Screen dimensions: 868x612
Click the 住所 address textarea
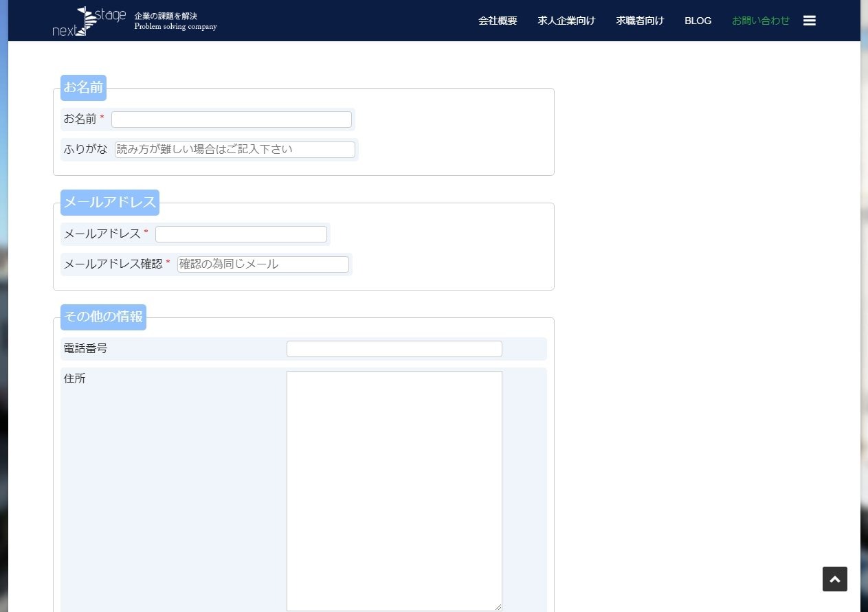pos(394,490)
